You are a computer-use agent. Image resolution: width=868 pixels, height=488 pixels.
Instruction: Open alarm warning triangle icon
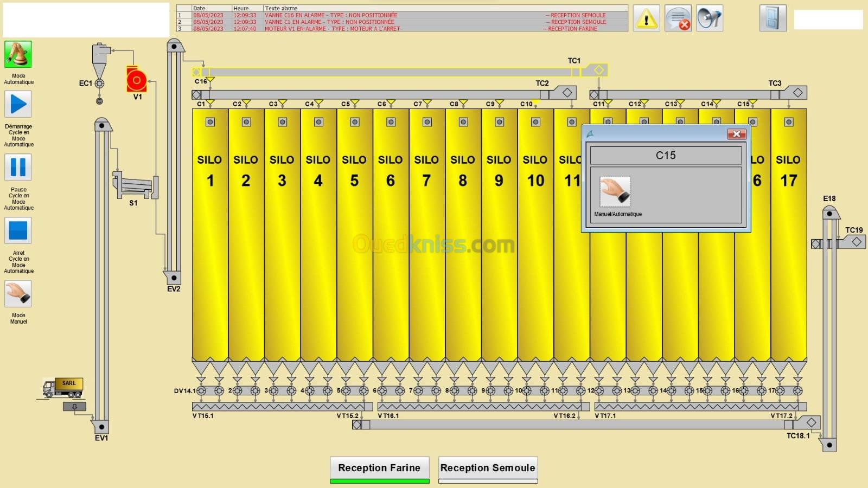[x=646, y=18]
